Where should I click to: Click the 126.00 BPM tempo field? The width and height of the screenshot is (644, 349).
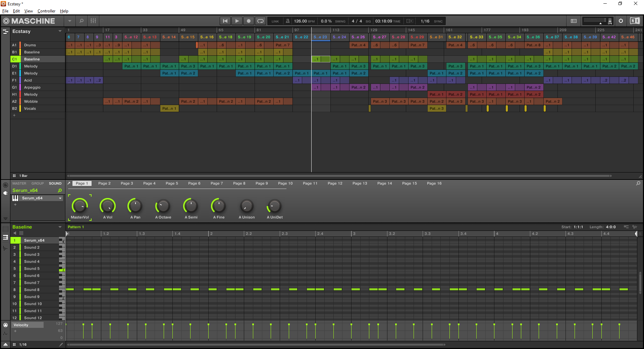[301, 21]
